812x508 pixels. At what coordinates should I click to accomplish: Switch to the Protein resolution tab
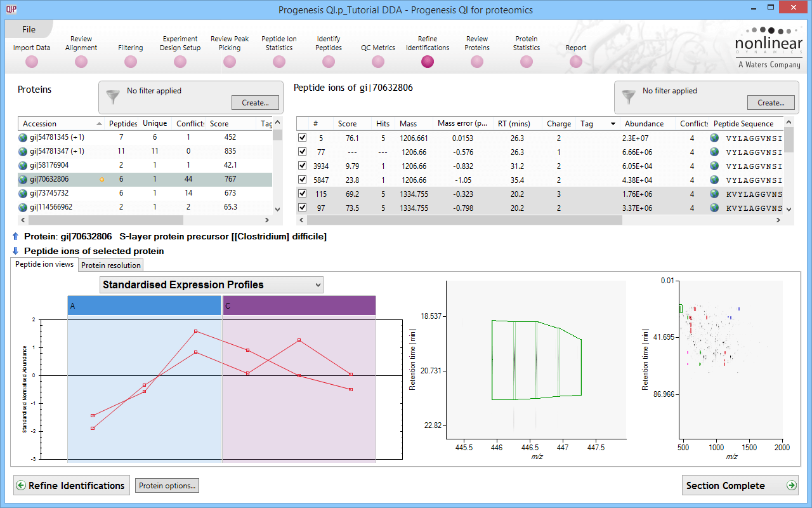(x=111, y=265)
